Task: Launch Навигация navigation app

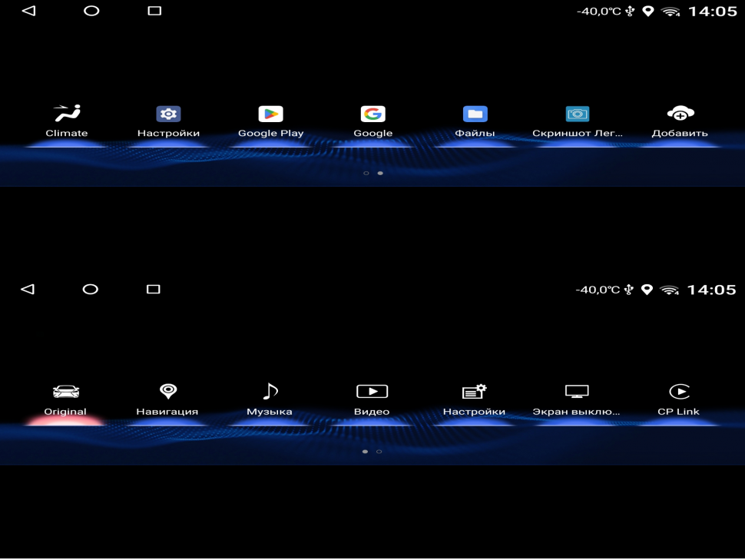Action: pos(168,391)
